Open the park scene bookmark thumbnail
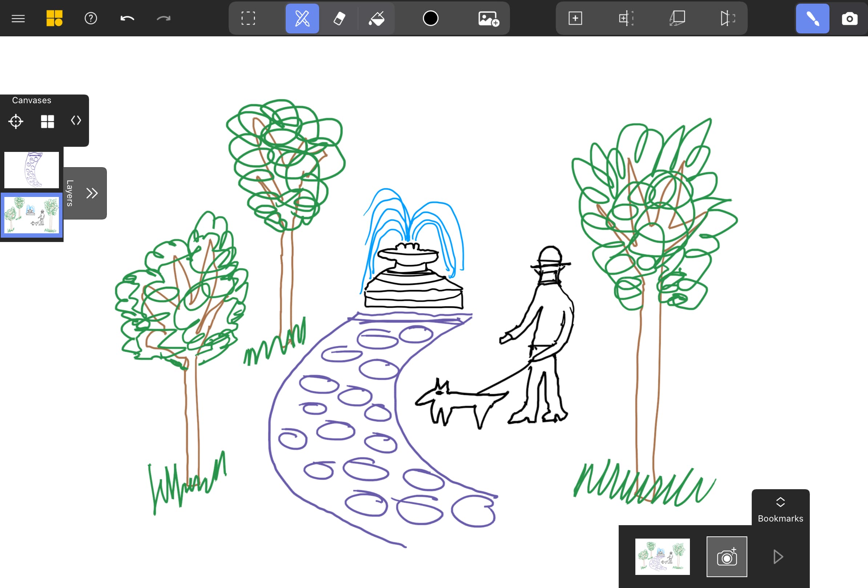Screen dimensions: 868x588 pyautogui.click(x=662, y=556)
